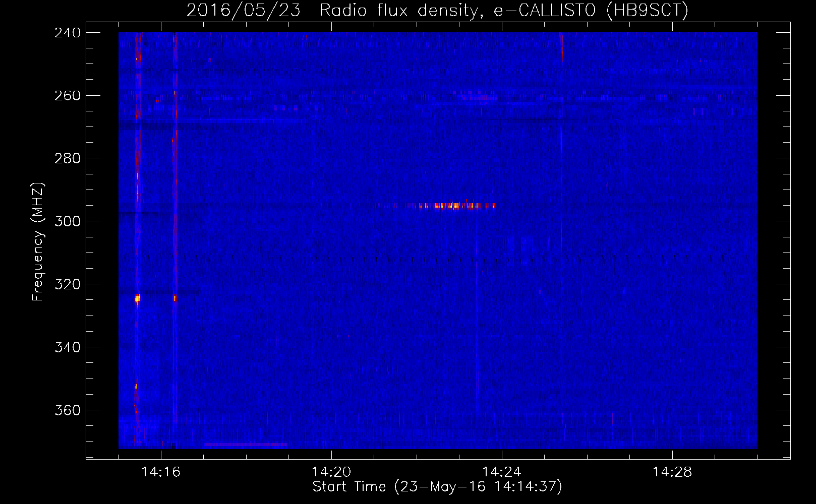This screenshot has height=504, width=816.
Task: Click the 300 frequency tick label
Action: tap(68, 221)
